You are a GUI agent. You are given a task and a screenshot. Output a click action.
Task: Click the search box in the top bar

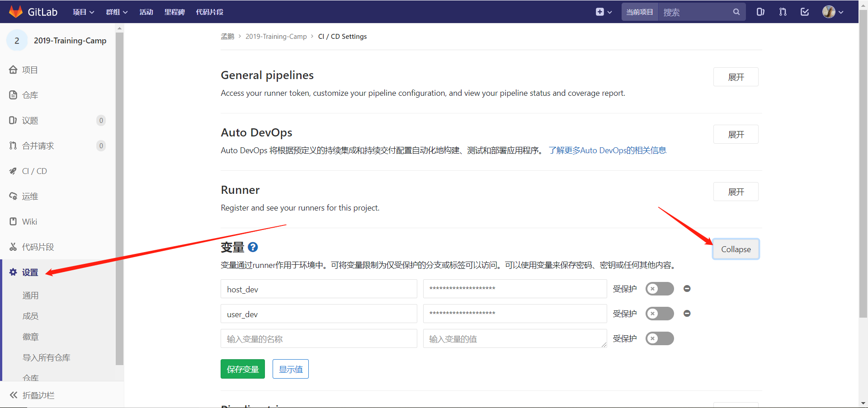(x=696, y=12)
